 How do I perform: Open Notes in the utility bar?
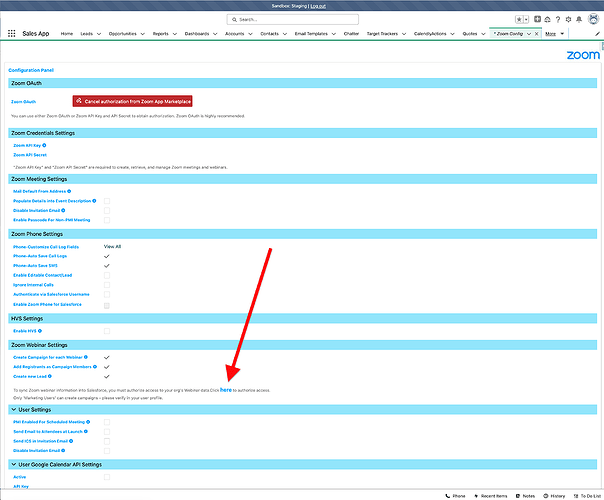(525, 496)
